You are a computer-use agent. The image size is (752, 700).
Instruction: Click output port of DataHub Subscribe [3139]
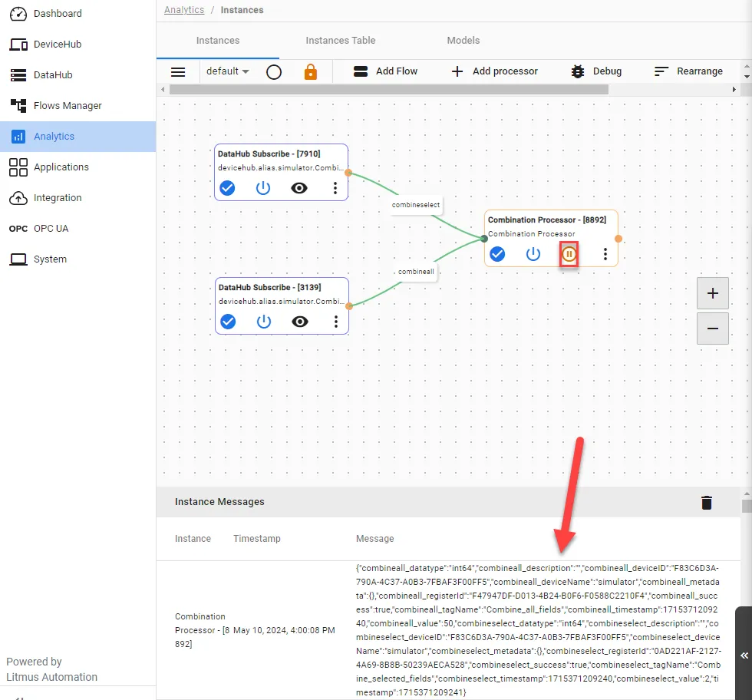[349, 306]
